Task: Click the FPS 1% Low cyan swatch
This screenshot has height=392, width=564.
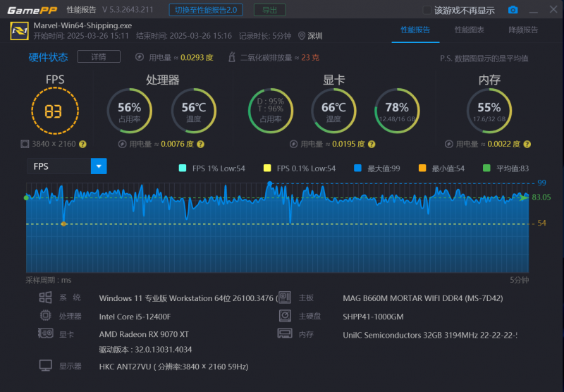Action: coord(183,168)
